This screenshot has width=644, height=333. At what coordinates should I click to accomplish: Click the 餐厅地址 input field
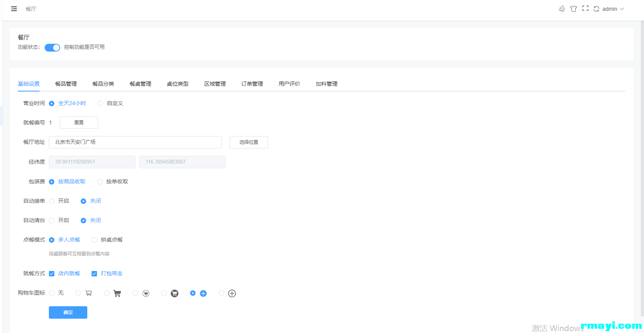coord(135,142)
